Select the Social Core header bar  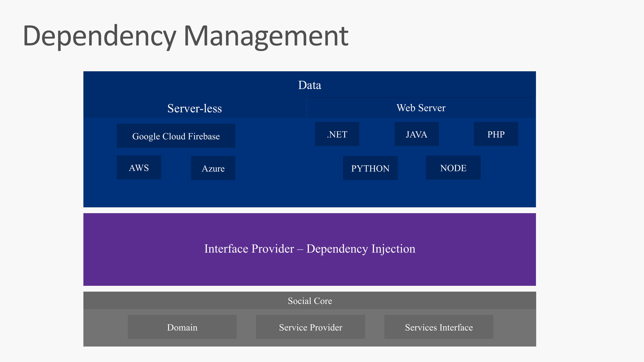310,301
